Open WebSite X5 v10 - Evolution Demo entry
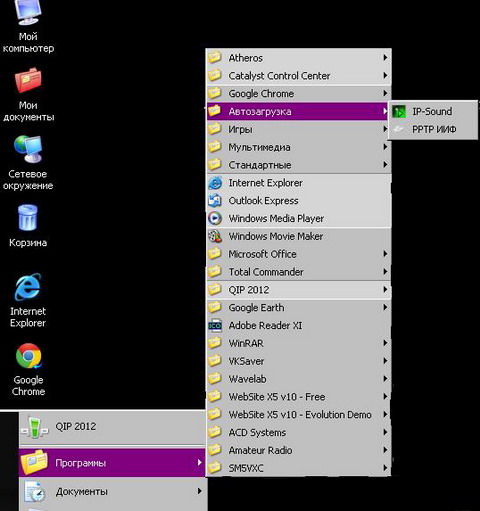Viewport: 480px width, 511px height. (x=299, y=414)
